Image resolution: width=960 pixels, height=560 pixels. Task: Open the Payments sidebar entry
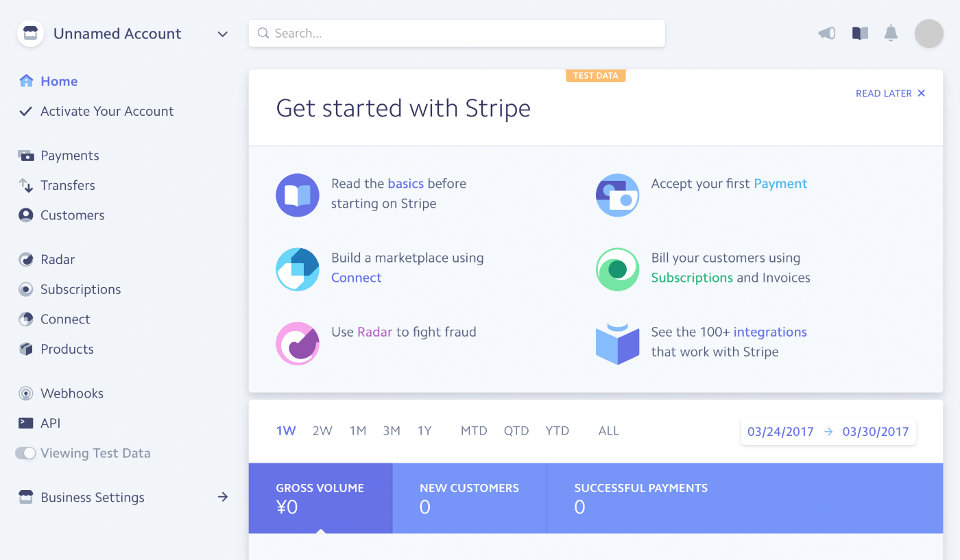(x=70, y=156)
